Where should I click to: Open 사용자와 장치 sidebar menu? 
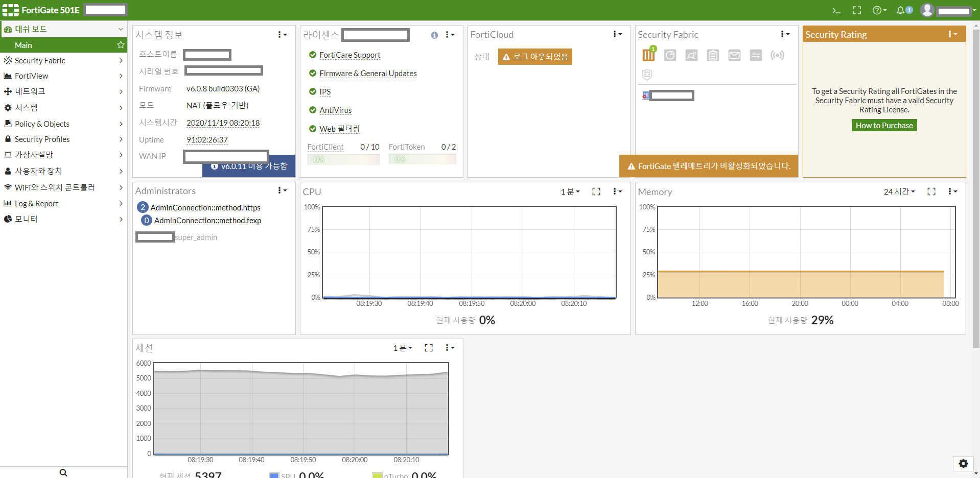(x=63, y=171)
